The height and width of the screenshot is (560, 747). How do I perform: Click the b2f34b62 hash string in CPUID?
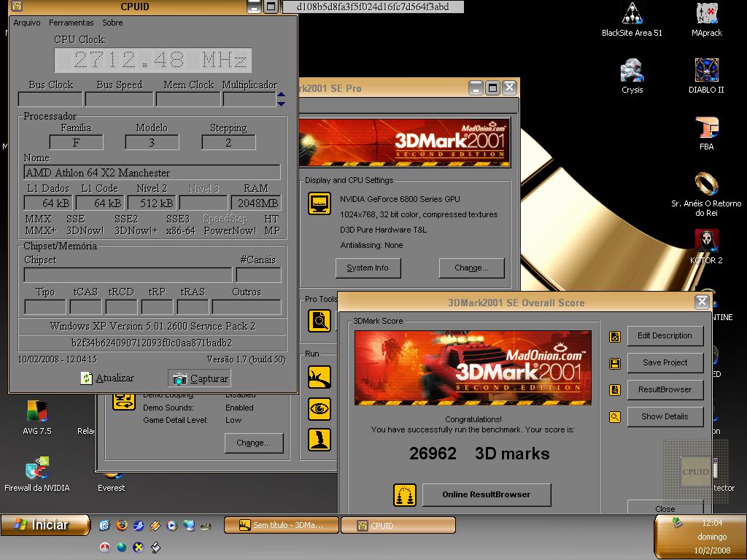pos(152,343)
